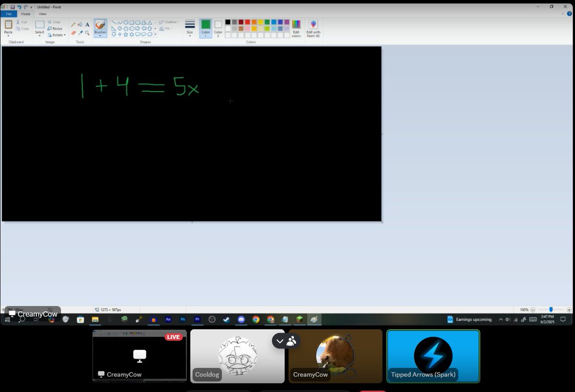Click the Redo arrow in title bar
Screen dimensions: 575x392
click(x=26, y=7)
